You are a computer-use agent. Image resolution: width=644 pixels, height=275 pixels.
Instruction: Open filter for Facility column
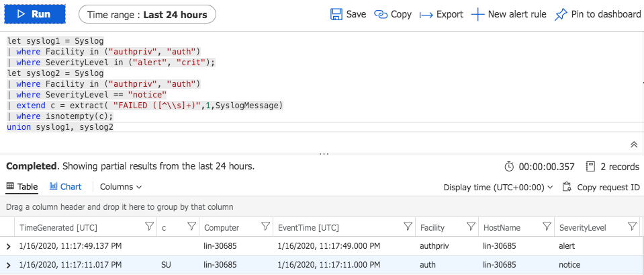point(471,227)
